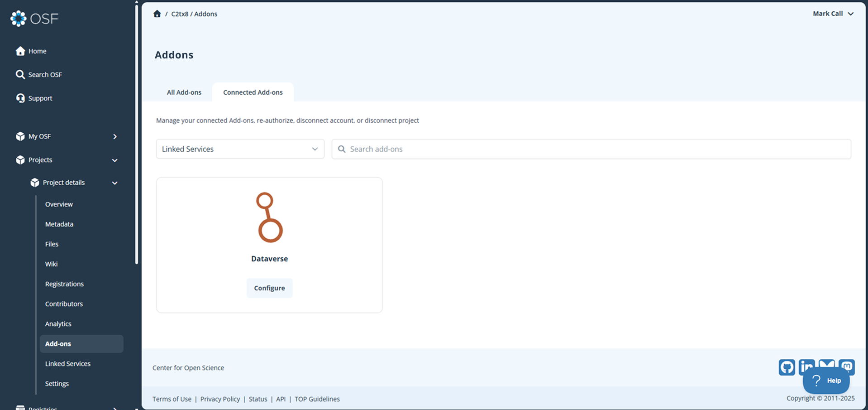868x410 pixels.
Task: Select Add-ons in the sidebar
Action: (81, 344)
